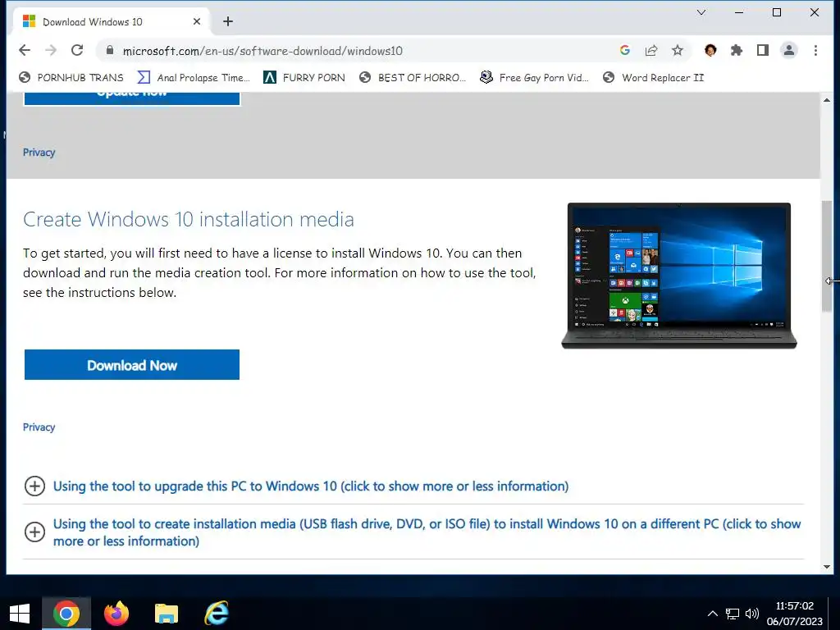Click the blue Download Now button
Screen dimensions: 840x630
[132, 365]
